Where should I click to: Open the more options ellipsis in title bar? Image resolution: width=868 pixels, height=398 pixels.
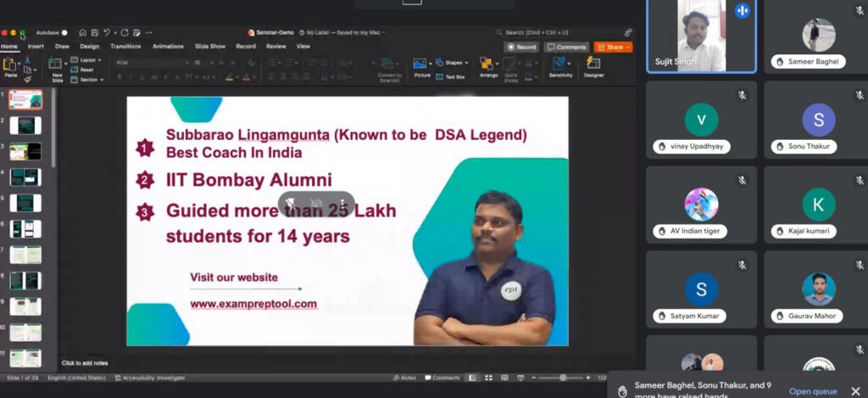[148, 33]
